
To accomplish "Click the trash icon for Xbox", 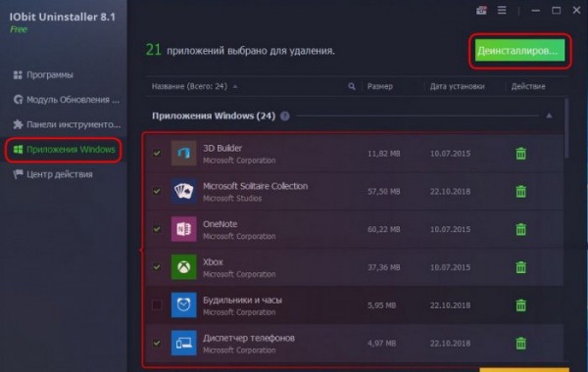I will point(521,267).
